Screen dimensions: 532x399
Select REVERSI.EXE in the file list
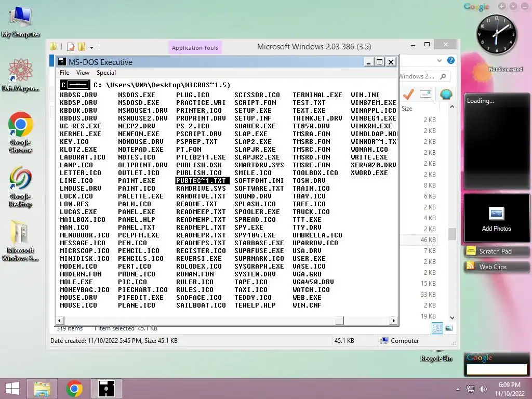click(199, 259)
